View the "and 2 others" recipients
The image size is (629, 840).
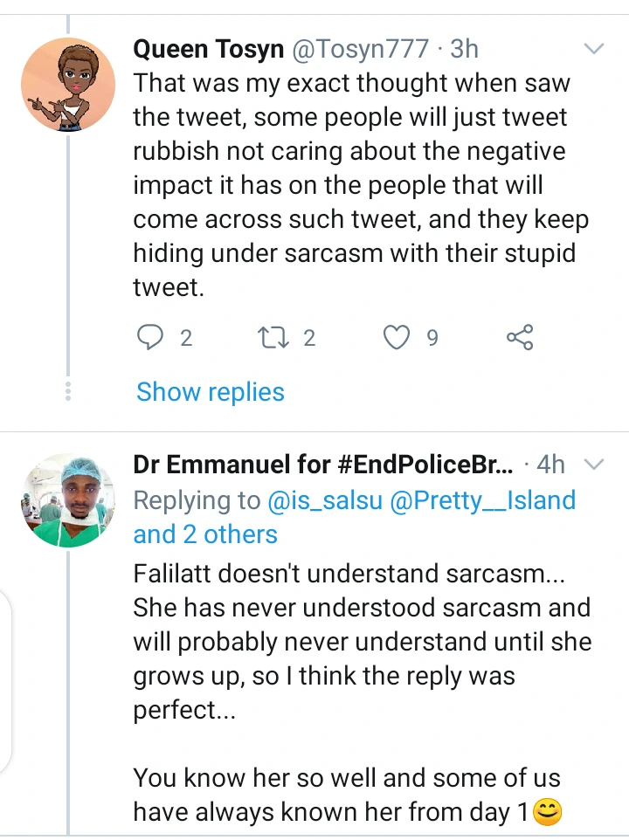[x=205, y=534]
